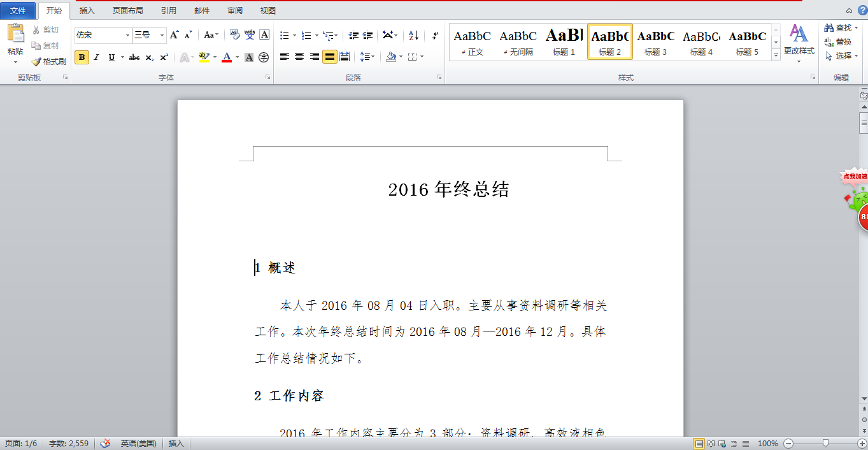Apply the 标题 1 style
The image size is (868, 450).
coord(564,41)
